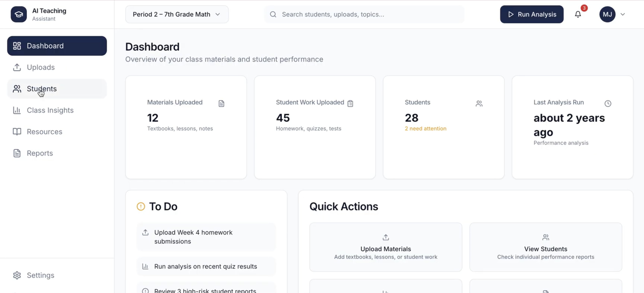Click the Settings gear icon in sidebar

click(x=17, y=275)
